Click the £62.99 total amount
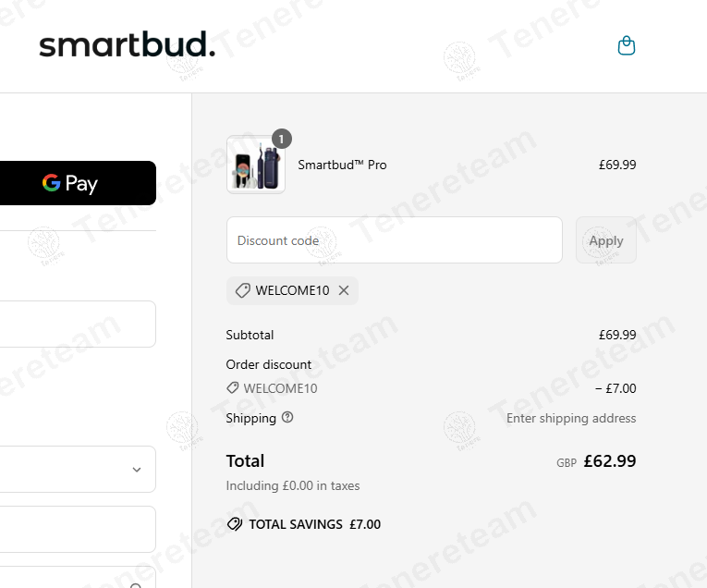The width and height of the screenshot is (707, 588). point(610,461)
